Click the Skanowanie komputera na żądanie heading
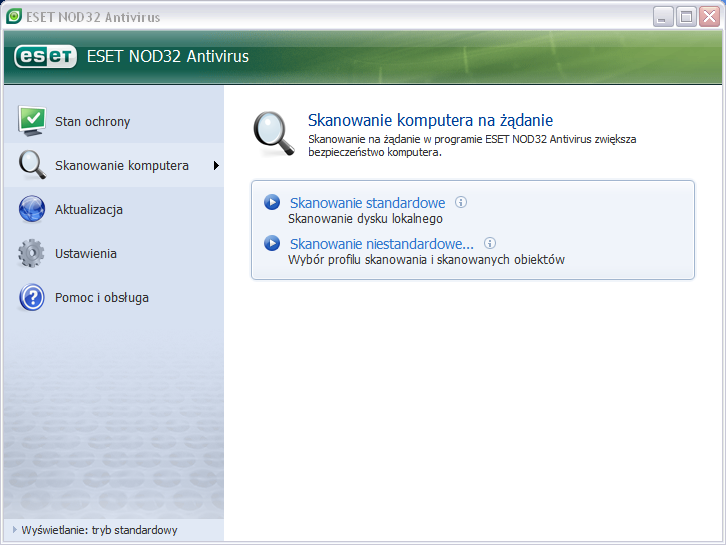The image size is (726, 545). [x=430, y=120]
